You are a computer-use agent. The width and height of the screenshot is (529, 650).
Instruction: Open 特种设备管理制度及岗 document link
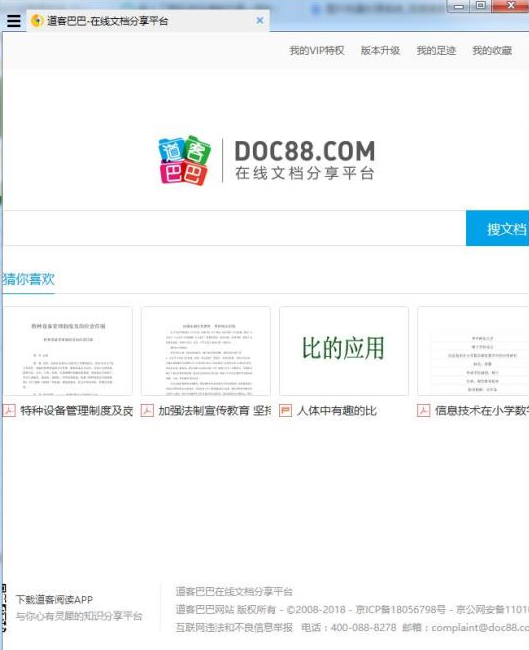coord(76,411)
